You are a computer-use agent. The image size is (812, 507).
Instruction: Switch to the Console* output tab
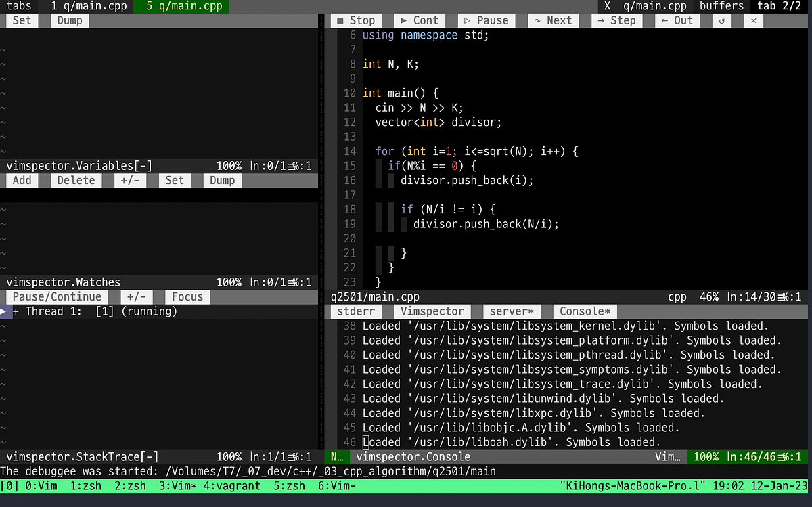point(585,311)
